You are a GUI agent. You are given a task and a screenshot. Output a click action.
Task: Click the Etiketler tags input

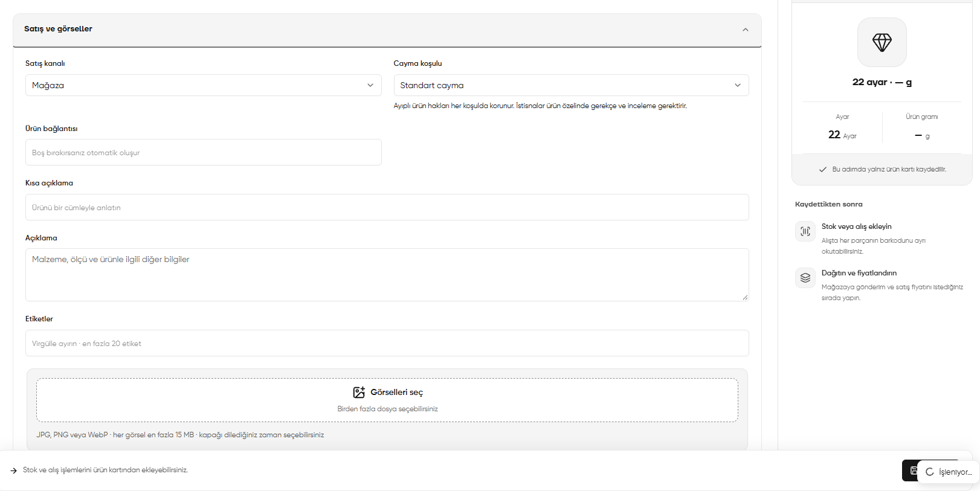tap(387, 343)
